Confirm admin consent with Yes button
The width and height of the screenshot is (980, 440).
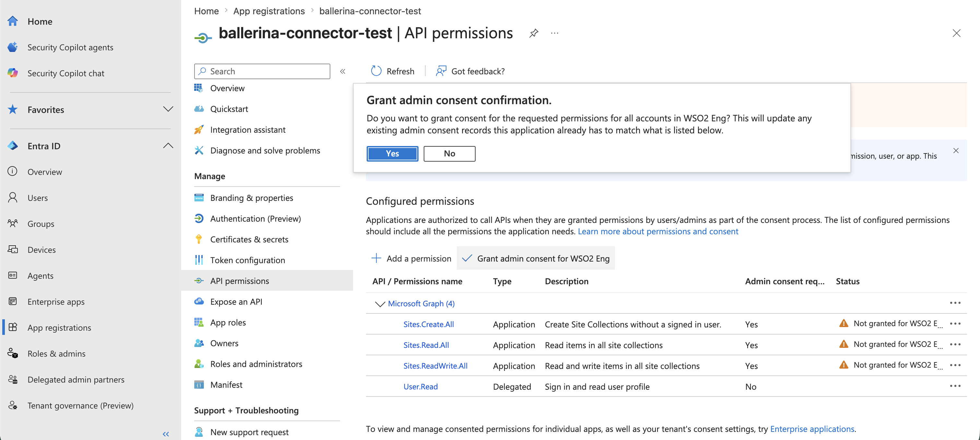click(392, 153)
